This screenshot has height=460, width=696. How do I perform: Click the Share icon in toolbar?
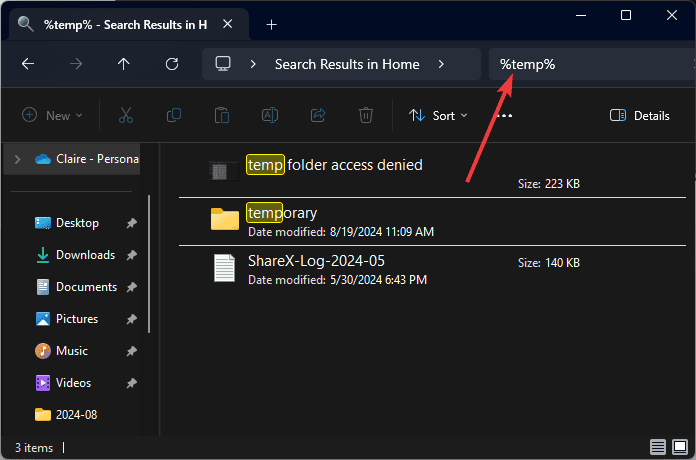318,115
